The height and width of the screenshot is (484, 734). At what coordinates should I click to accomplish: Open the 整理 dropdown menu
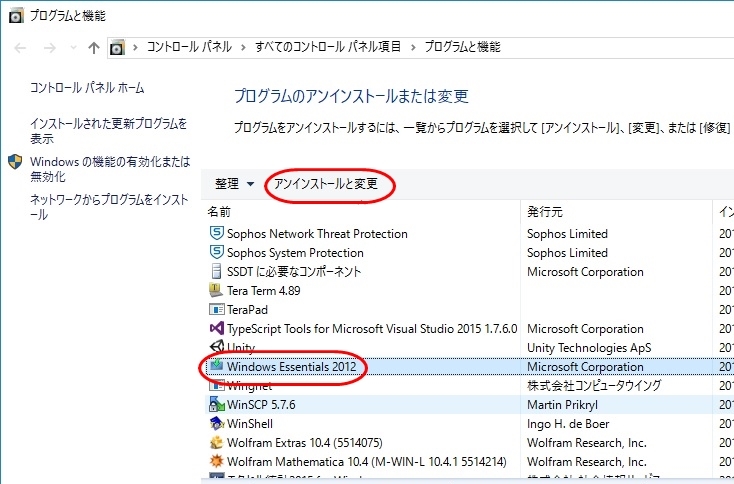(x=234, y=184)
